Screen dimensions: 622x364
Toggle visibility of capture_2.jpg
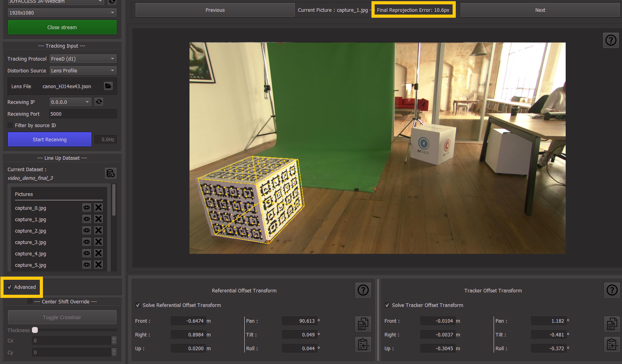pos(87,231)
